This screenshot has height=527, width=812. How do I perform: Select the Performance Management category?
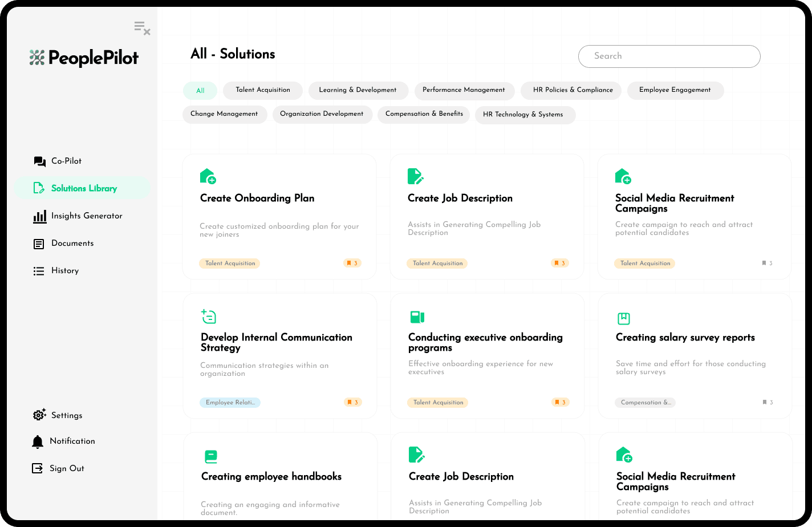[x=464, y=90]
